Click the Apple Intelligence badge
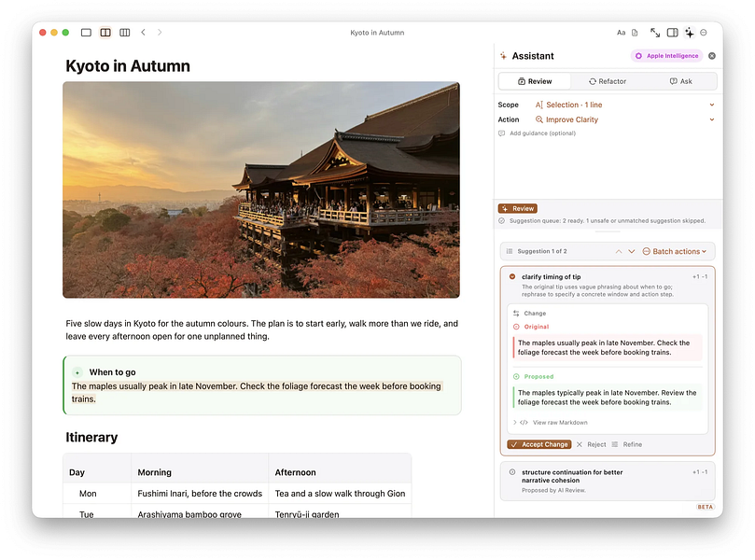 click(667, 56)
